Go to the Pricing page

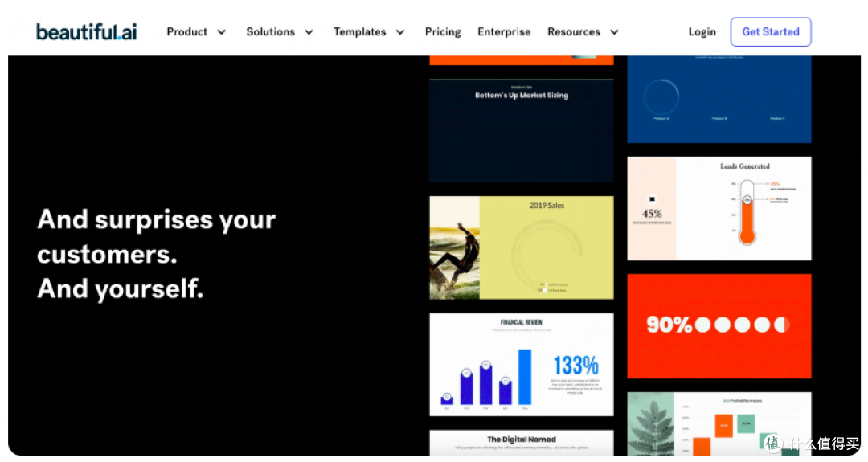(x=442, y=32)
